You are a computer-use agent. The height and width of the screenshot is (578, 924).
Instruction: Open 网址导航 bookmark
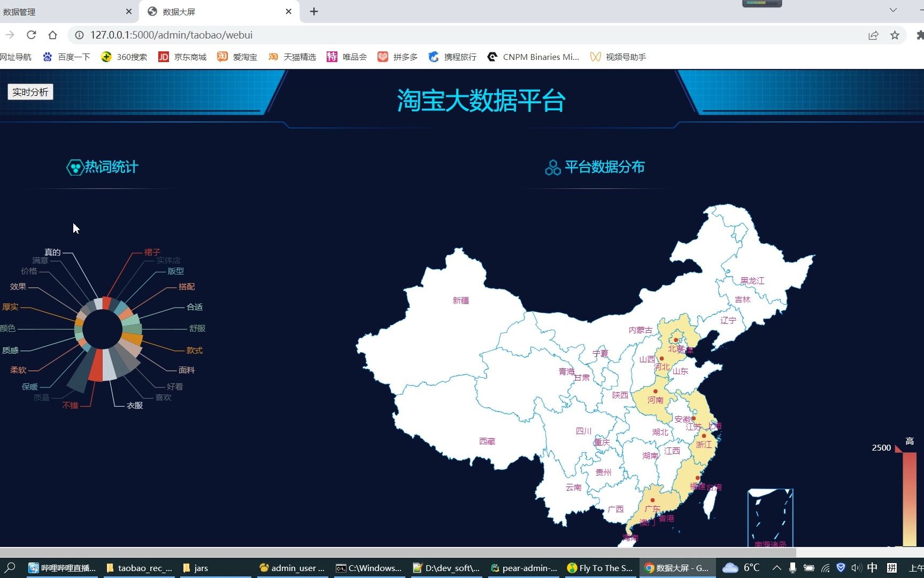[16, 57]
